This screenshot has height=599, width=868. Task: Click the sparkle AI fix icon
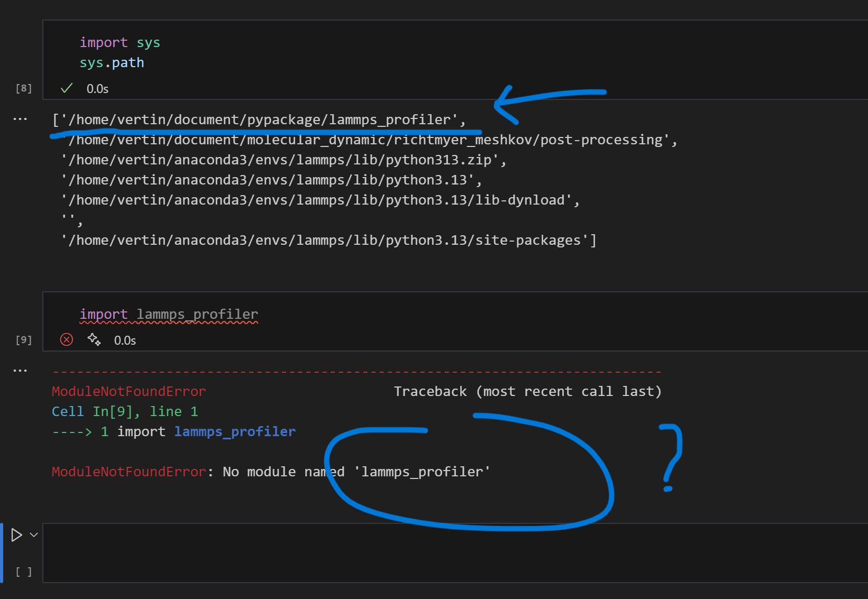click(x=94, y=339)
